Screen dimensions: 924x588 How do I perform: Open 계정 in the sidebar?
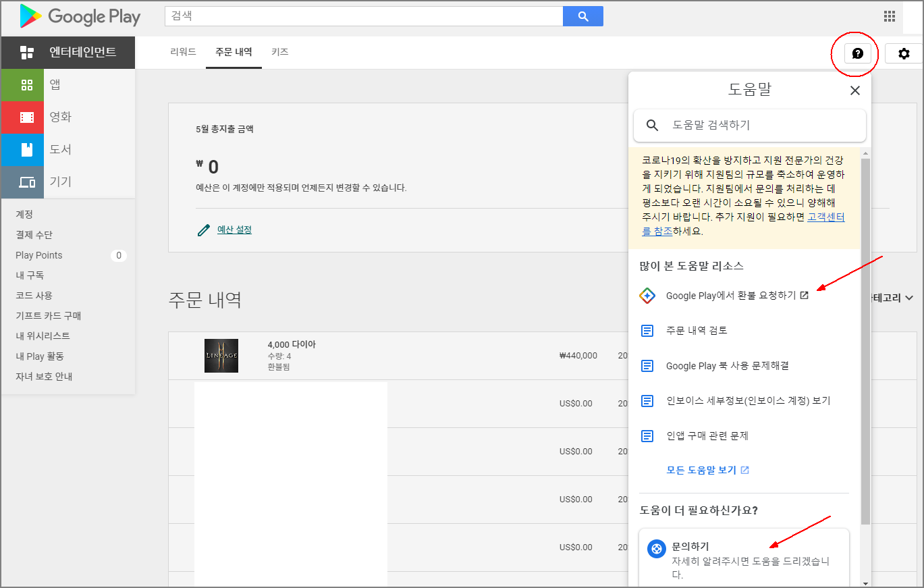pyautogui.click(x=24, y=215)
